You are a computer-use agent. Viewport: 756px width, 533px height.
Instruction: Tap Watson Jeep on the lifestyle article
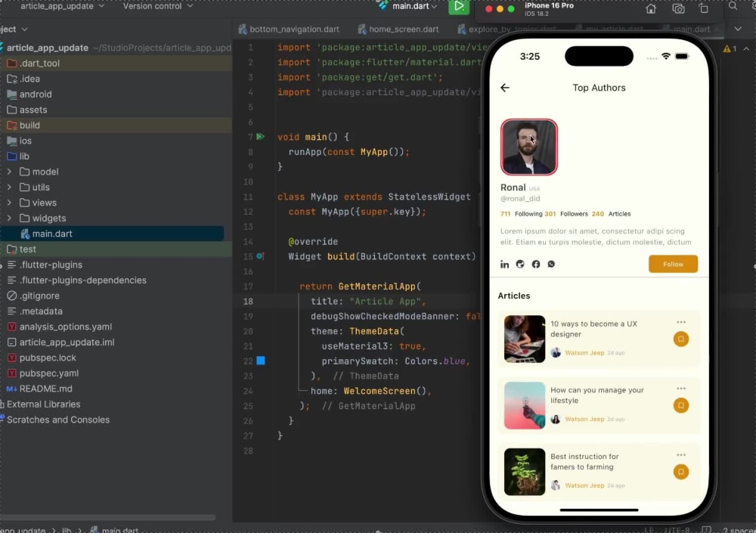pyautogui.click(x=584, y=419)
